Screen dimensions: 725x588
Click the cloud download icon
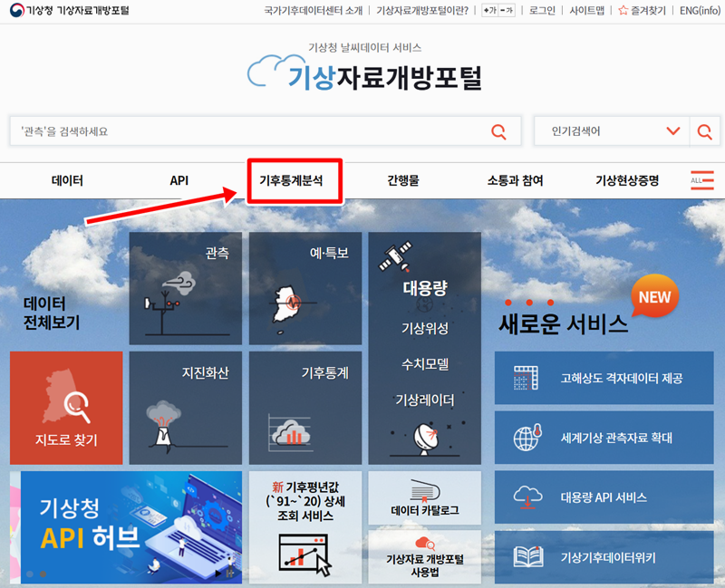click(527, 496)
